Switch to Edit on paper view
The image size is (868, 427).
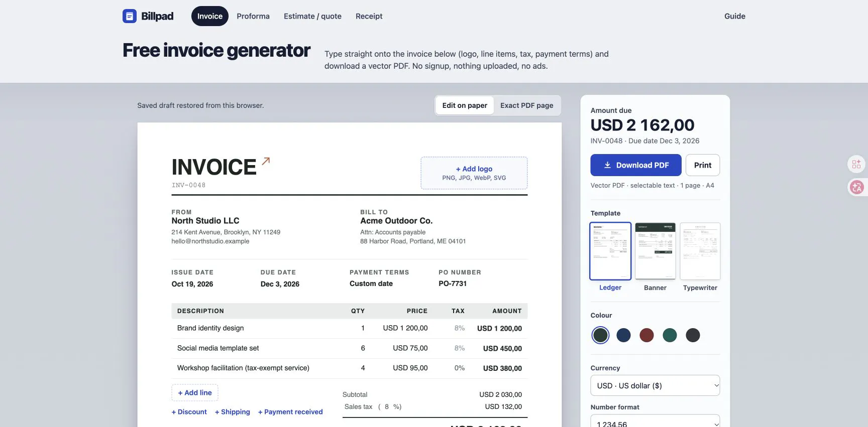click(x=465, y=105)
